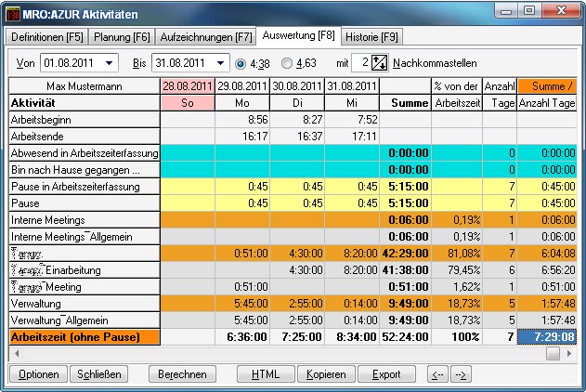This screenshot has height=392, width=586.
Task: Switch to the Definitionen [F5] tab
Action: pyautogui.click(x=46, y=37)
